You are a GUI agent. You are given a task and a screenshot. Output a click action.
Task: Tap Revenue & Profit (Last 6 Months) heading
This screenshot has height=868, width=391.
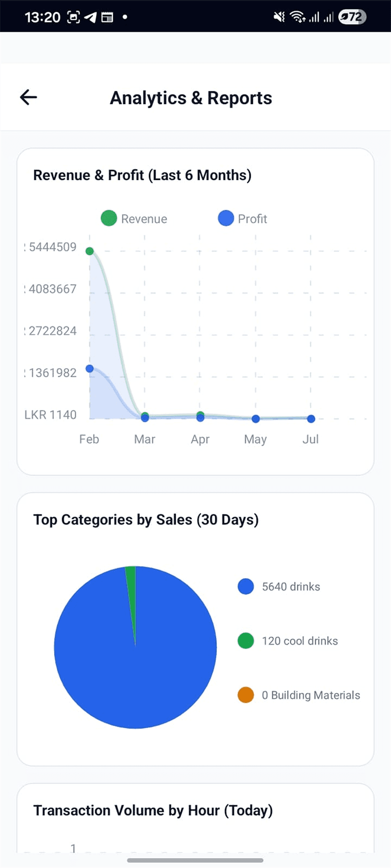tap(142, 175)
